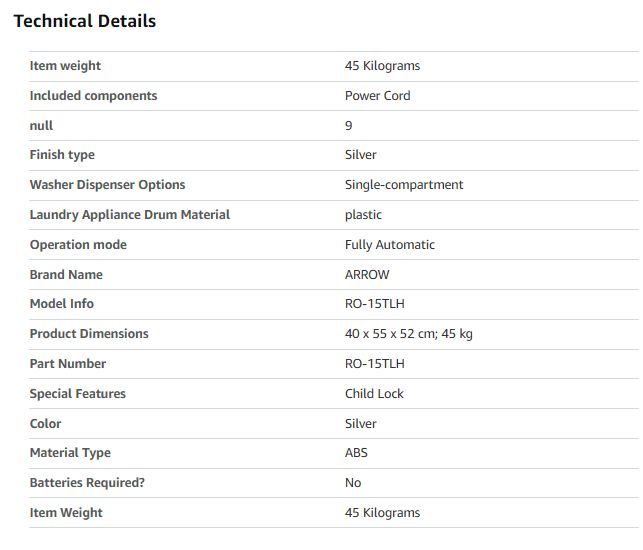Screen dimensions: 643x550
Task: Click the ARROW brand value
Action: pyautogui.click(x=367, y=275)
